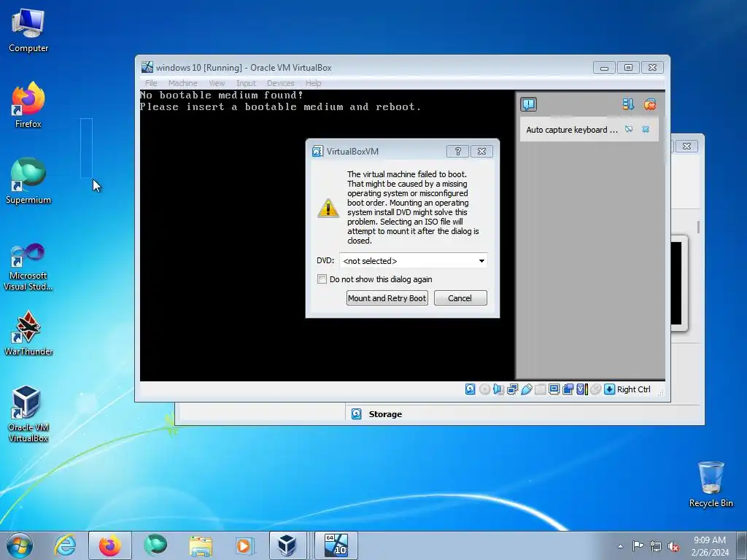
Task: Select the Oracle VM VirtualBox desktop shortcut
Action: click(28, 414)
